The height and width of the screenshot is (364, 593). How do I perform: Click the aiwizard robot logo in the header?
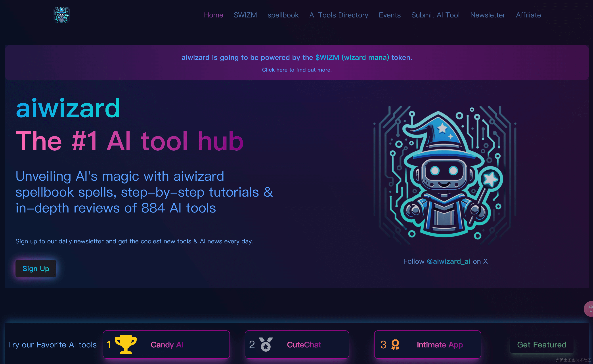tap(61, 15)
